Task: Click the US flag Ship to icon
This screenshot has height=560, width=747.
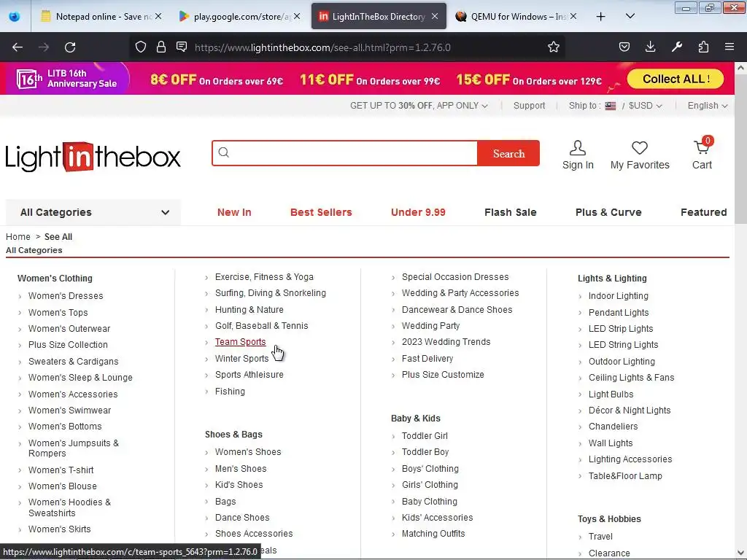Action: tap(611, 106)
